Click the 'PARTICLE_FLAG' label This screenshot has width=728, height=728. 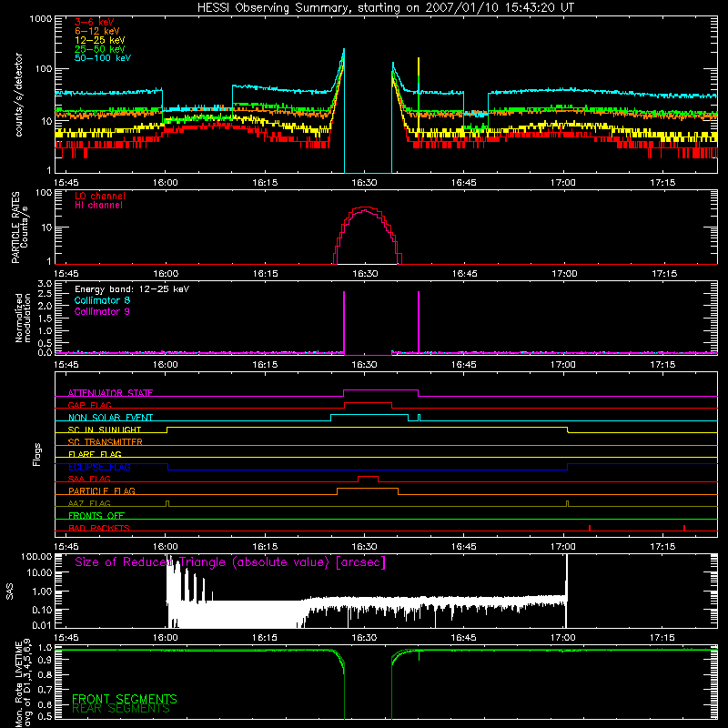coord(102,490)
